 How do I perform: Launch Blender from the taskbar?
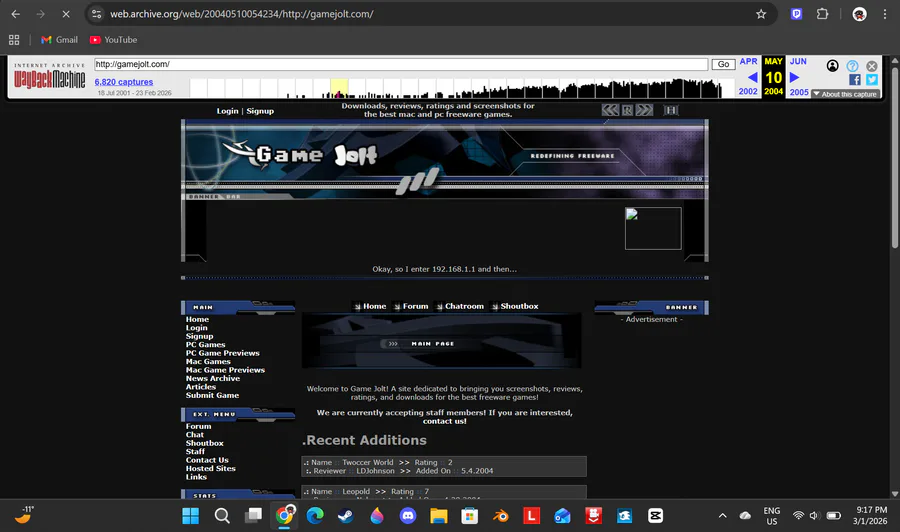[x=501, y=516]
